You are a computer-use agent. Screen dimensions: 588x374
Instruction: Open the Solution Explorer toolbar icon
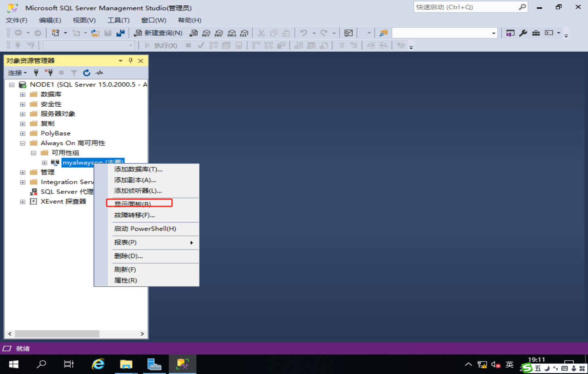click(510, 33)
